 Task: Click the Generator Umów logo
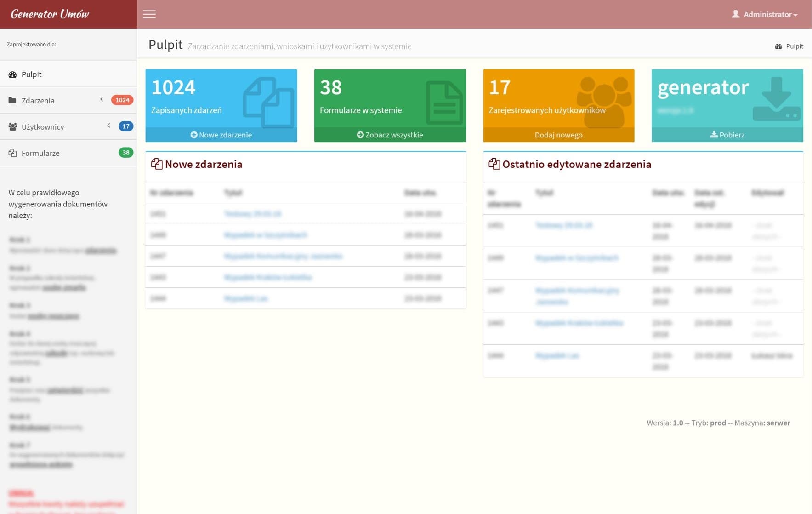click(x=50, y=14)
